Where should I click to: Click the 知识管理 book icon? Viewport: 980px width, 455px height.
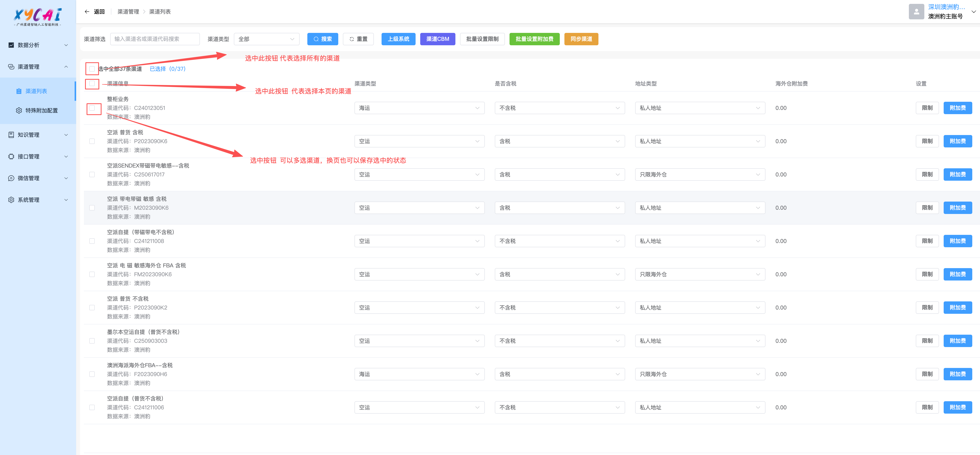(x=11, y=135)
